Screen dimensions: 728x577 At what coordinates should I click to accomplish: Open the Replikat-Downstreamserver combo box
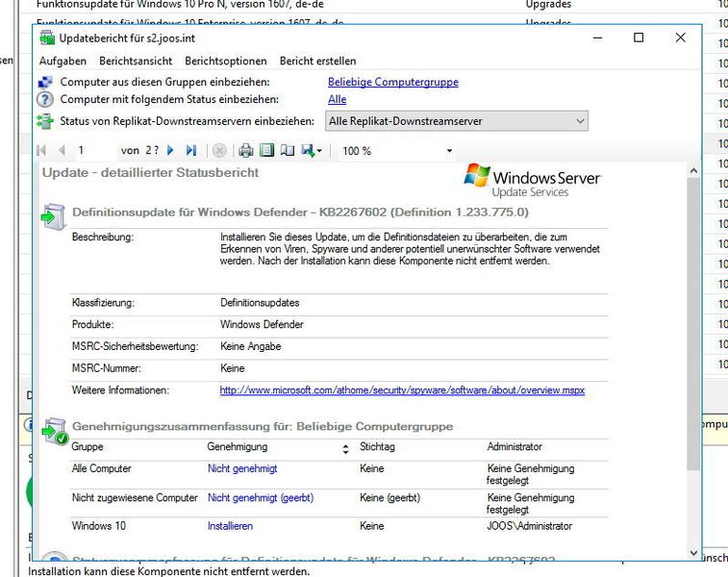pyautogui.click(x=457, y=121)
